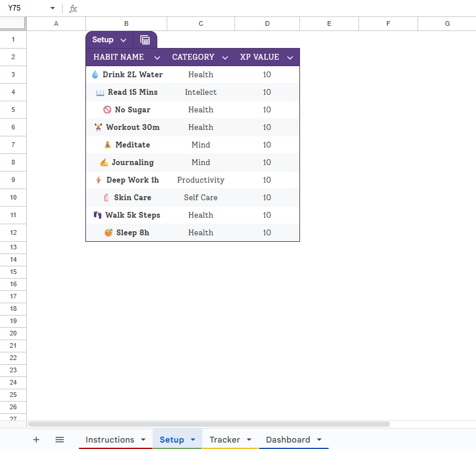476x449 pixels.
Task: Open the Dashboard sheet tab
Action: [x=288, y=440]
